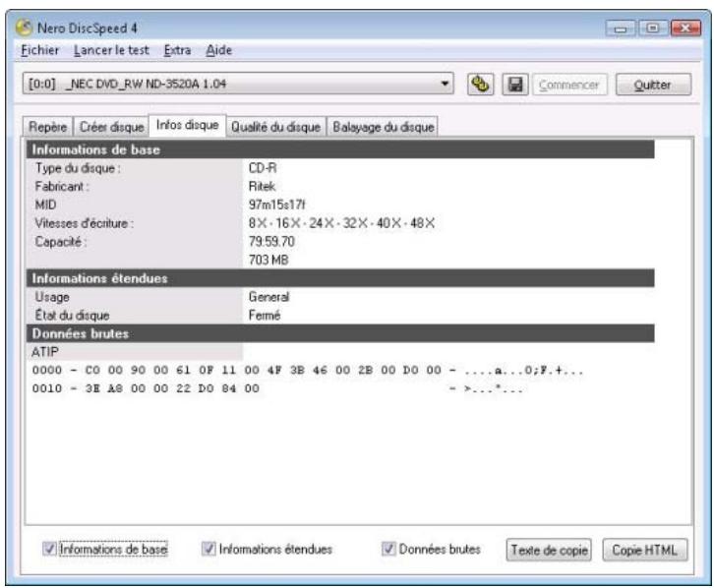Select the General usage value

pos(268,297)
